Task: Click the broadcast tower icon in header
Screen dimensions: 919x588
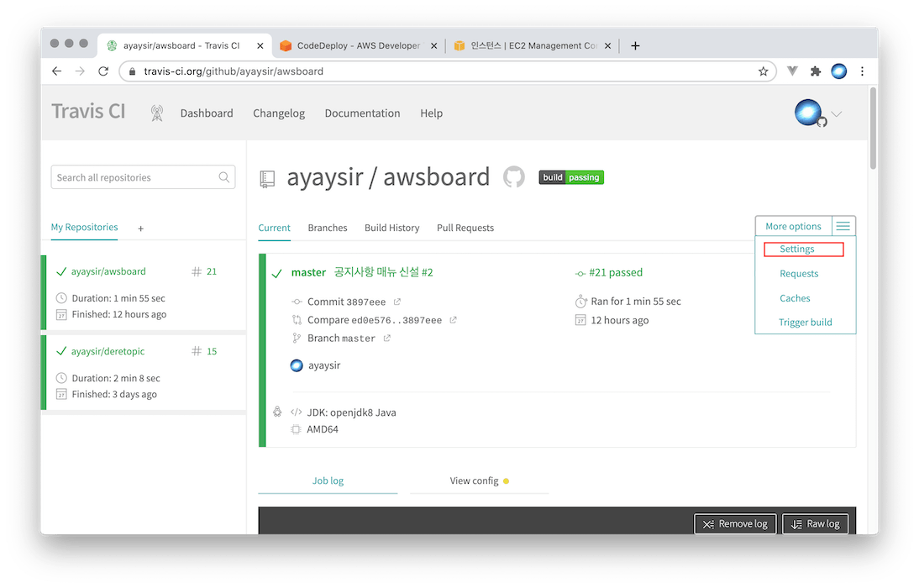Action: point(157,113)
